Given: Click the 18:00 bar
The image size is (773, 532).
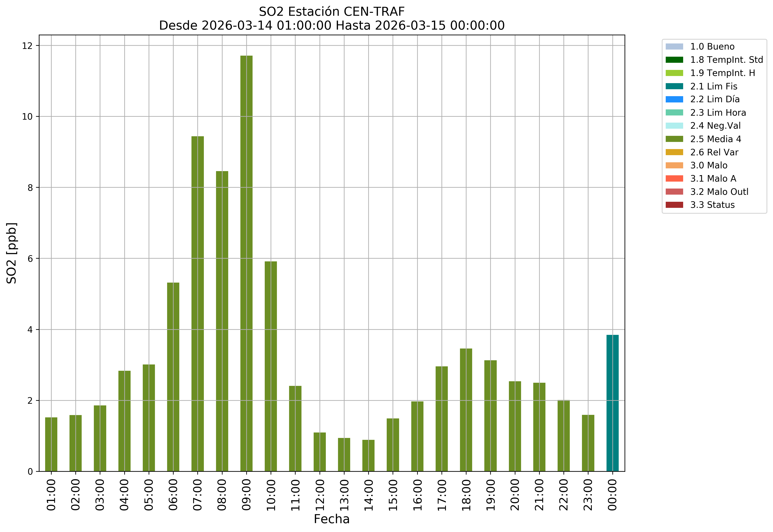Looking at the screenshot, I should tap(466, 410).
